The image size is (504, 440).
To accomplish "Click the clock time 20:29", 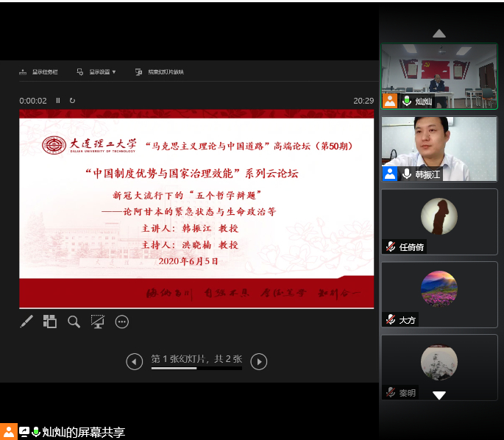I will click(x=363, y=101).
